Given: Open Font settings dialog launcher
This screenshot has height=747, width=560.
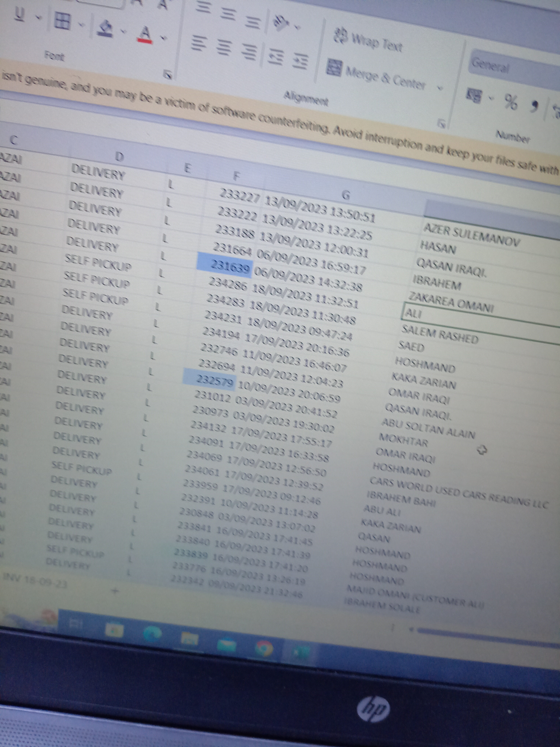Looking at the screenshot, I should coord(167,75).
